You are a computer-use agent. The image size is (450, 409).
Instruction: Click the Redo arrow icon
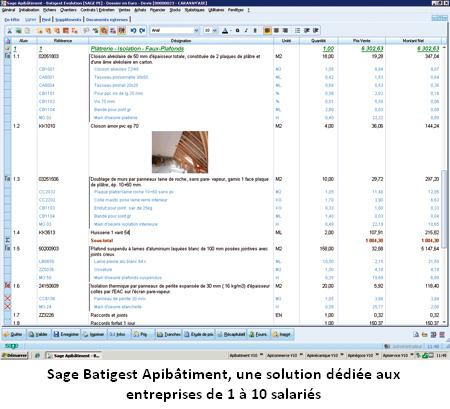[x=142, y=31]
